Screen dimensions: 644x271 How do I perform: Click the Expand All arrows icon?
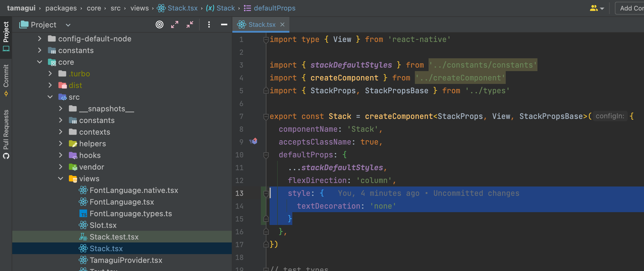tap(175, 24)
